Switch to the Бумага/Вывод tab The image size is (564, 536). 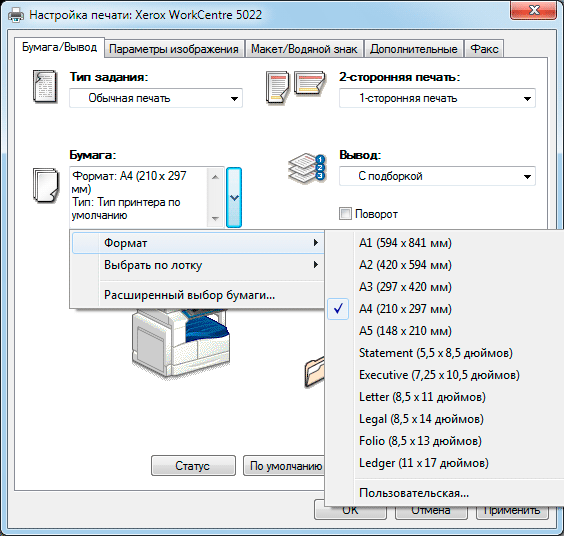[59, 47]
